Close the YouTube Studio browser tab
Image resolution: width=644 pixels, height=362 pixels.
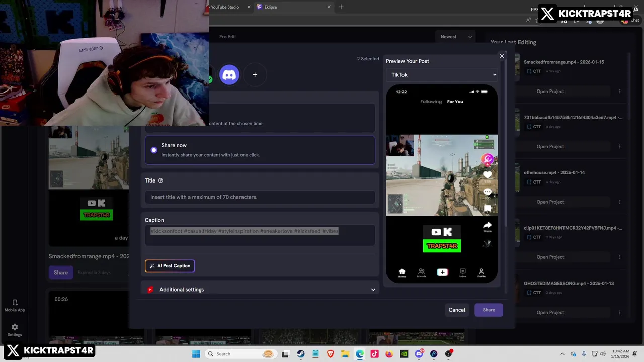click(x=249, y=7)
